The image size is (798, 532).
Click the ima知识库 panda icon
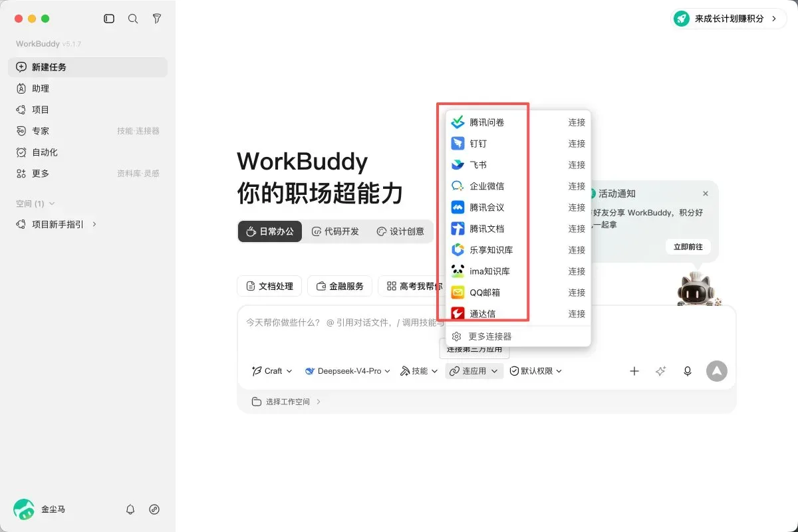458,271
